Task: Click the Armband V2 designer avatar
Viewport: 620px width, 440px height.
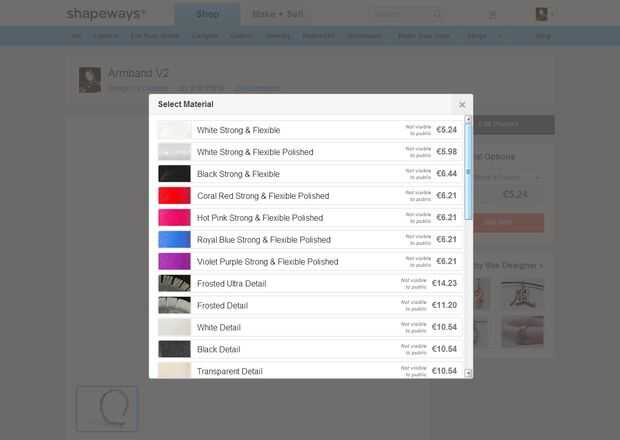Action: [x=90, y=80]
